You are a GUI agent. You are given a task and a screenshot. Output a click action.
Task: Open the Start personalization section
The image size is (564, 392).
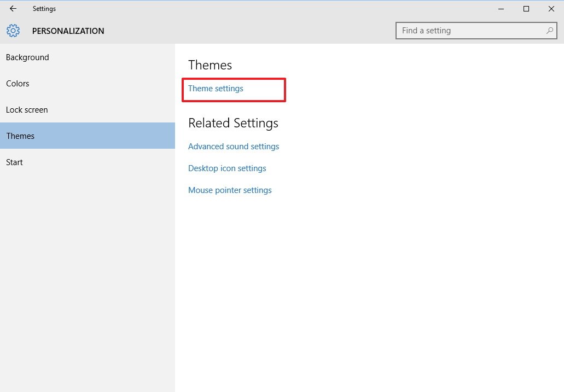[14, 162]
